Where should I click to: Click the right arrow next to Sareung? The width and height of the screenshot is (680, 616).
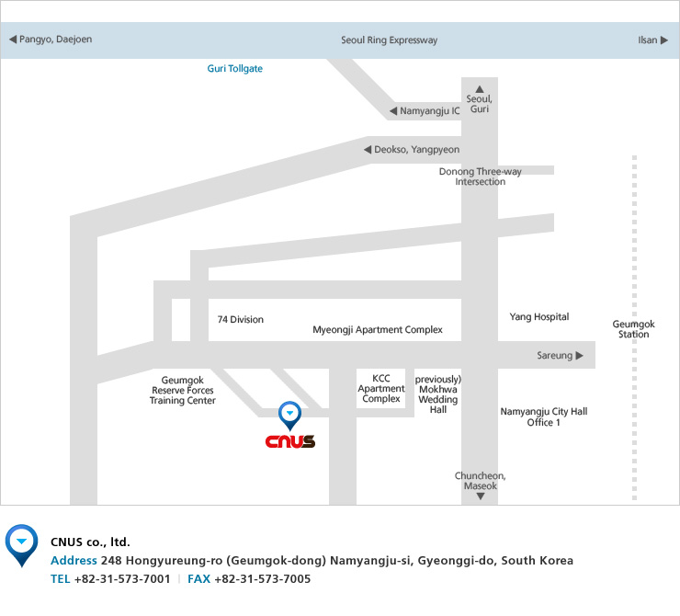click(580, 355)
